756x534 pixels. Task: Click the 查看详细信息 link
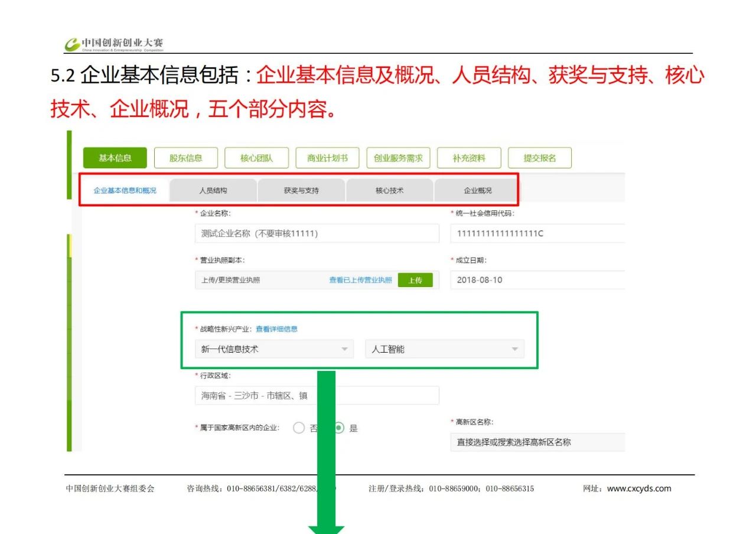pyautogui.click(x=276, y=329)
